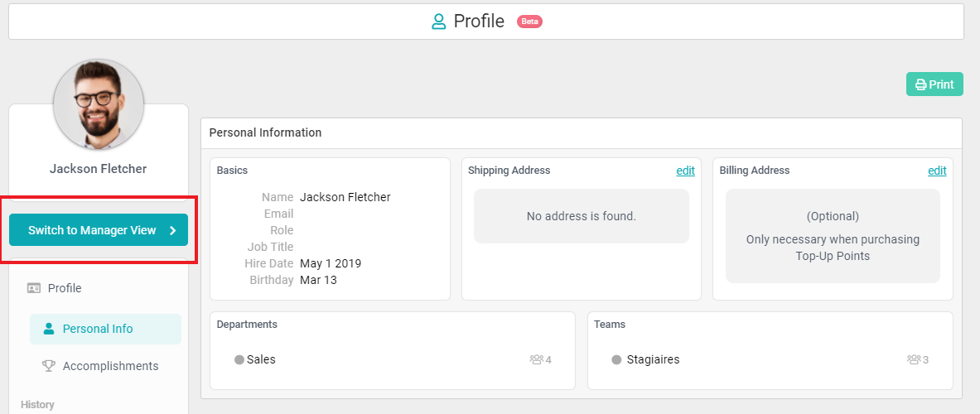Edit the Shipping Address
Screen dimensions: 980x414
pyautogui.click(x=685, y=171)
